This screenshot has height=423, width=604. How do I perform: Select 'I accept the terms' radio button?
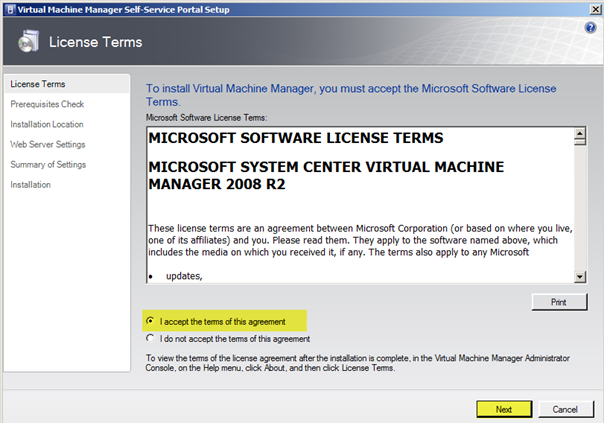150,321
